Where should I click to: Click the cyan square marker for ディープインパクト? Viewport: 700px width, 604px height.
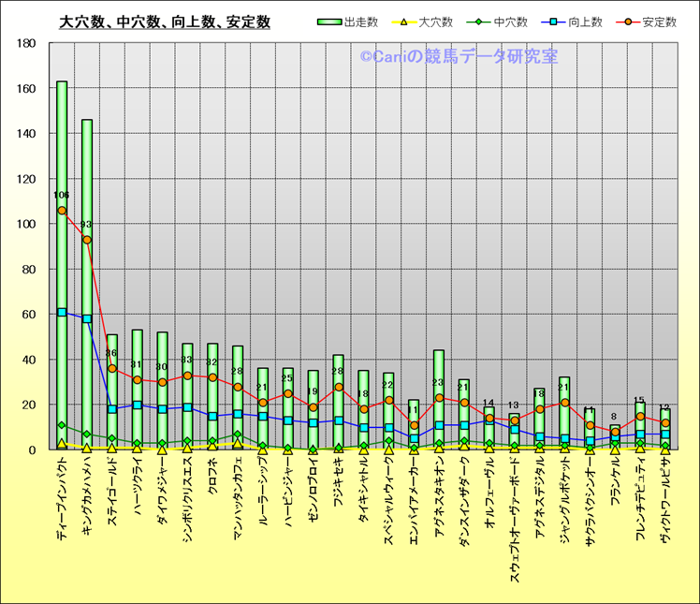click(x=62, y=312)
